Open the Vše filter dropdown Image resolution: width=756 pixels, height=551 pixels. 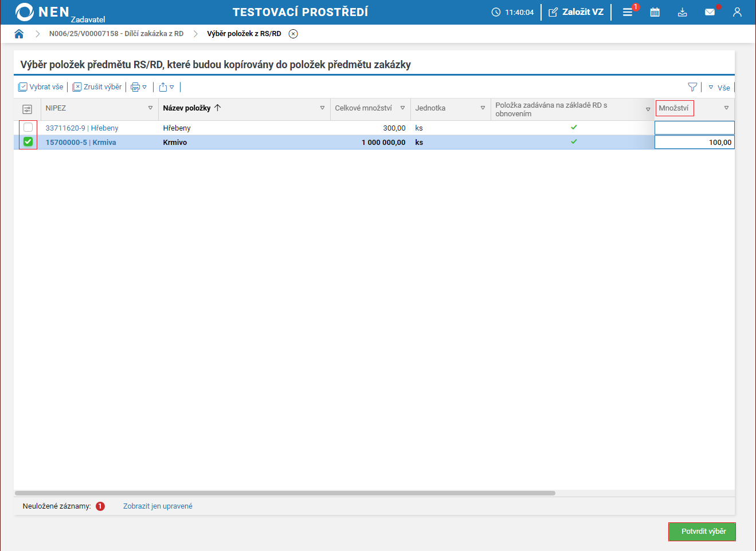click(x=719, y=88)
